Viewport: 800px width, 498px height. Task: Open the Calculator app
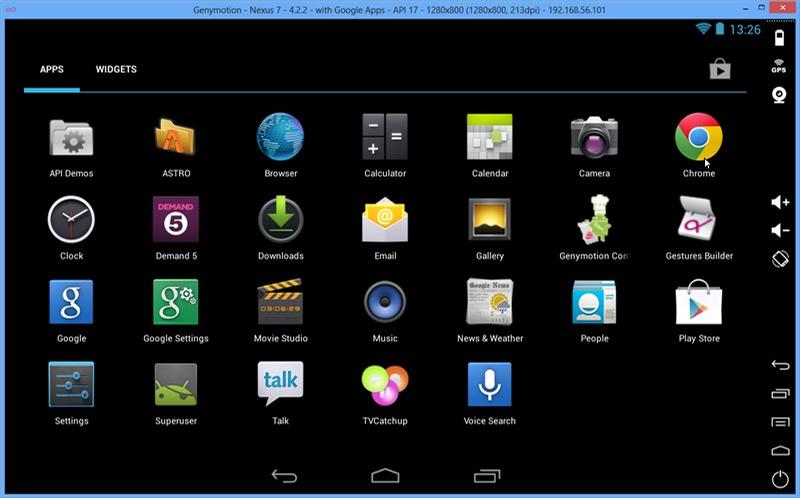[x=385, y=137]
